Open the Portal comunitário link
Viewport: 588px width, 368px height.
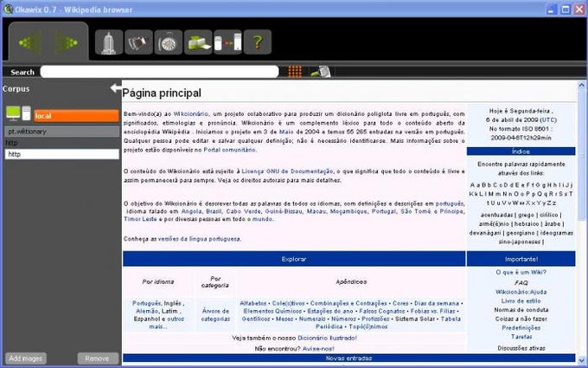(229, 150)
